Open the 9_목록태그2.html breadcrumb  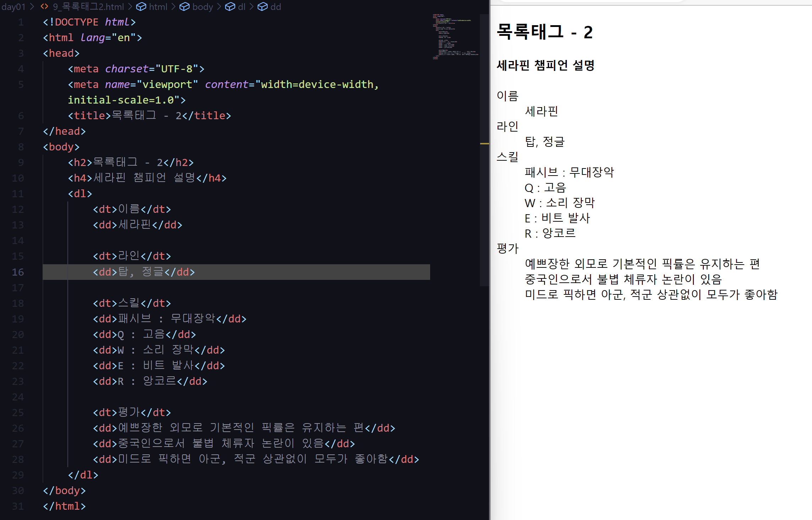pyautogui.click(x=88, y=6)
